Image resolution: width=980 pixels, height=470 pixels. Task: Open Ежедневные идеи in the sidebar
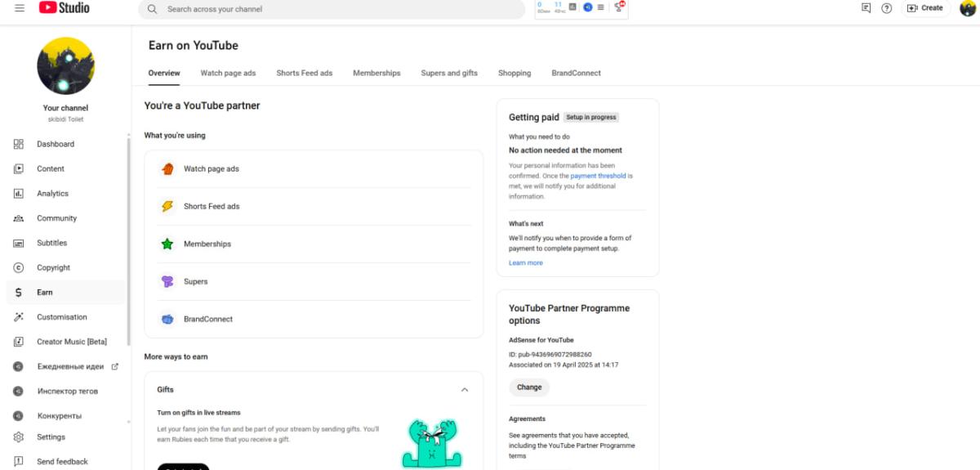(x=65, y=366)
